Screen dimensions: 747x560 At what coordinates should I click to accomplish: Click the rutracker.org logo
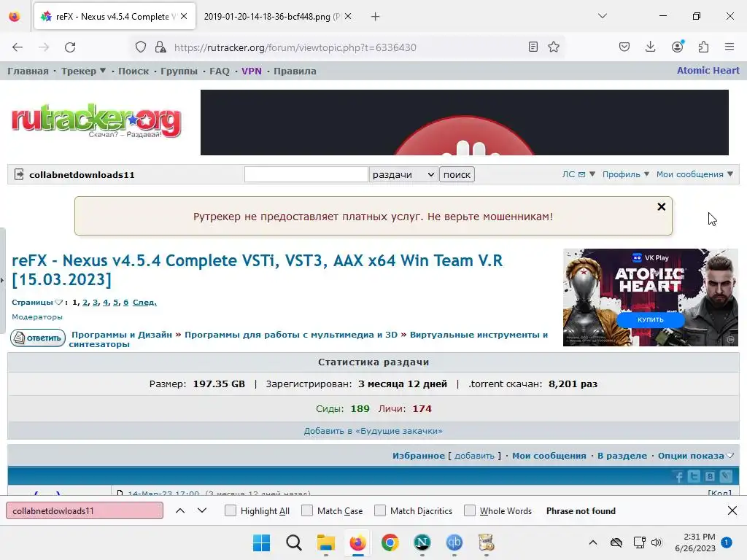(96, 120)
